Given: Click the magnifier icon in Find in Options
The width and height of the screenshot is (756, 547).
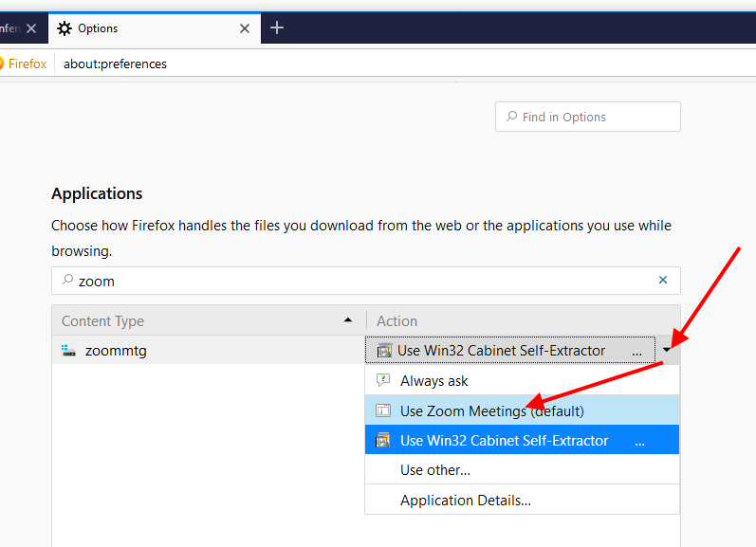Looking at the screenshot, I should [512, 118].
